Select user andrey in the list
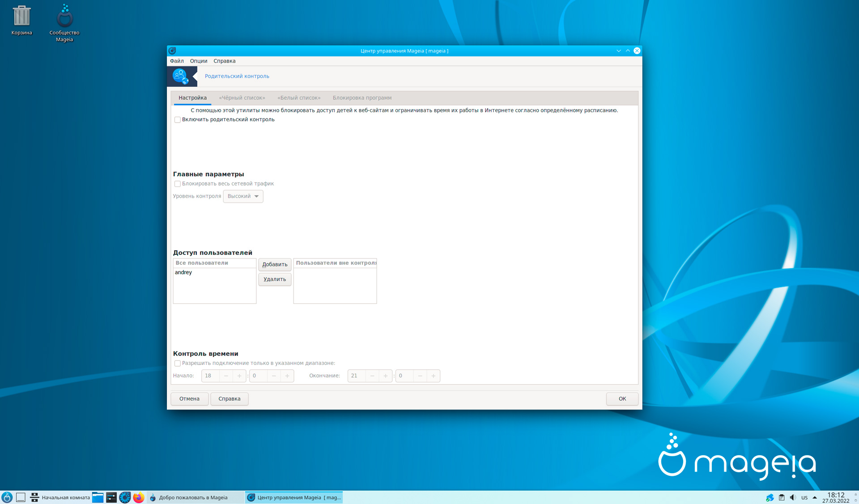 [183, 272]
